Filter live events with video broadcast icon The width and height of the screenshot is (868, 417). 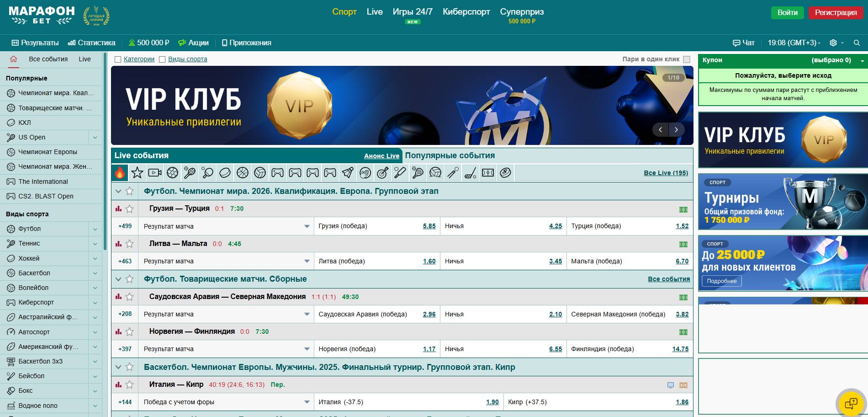[x=155, y=173]
